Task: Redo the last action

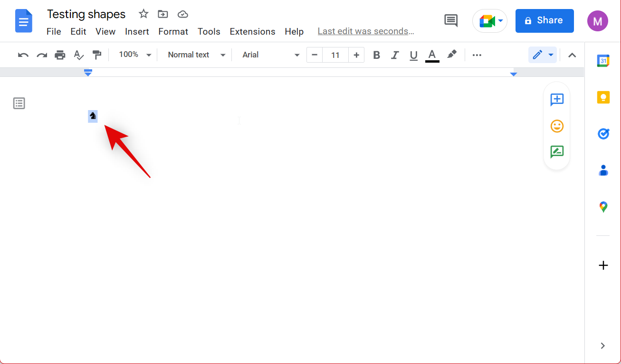Action: (x=42, y=55)
